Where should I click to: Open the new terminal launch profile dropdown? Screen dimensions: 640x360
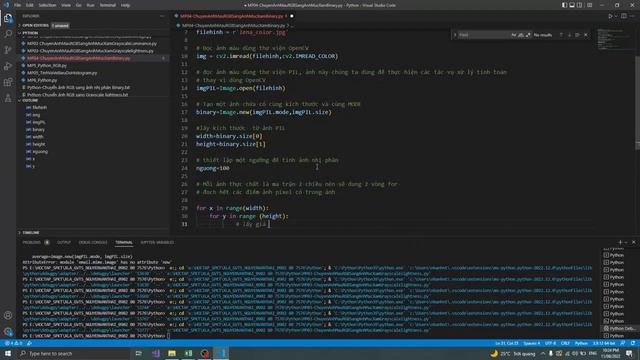tap(626, 242)
